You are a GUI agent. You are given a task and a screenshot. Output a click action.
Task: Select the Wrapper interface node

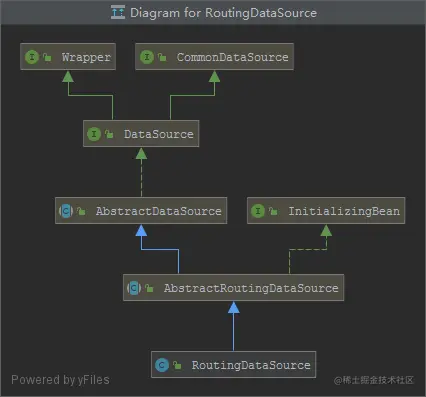(68, 56)
